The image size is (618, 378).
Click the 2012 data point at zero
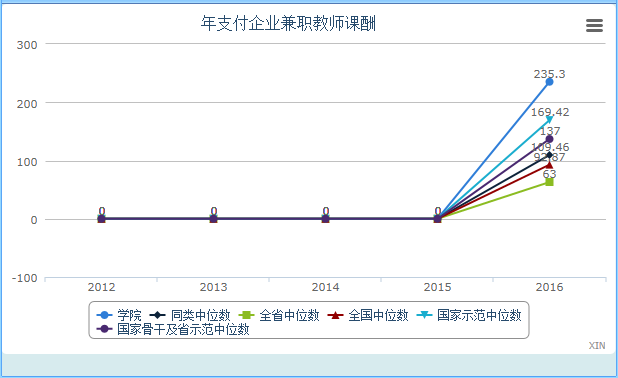coord(101,219)
